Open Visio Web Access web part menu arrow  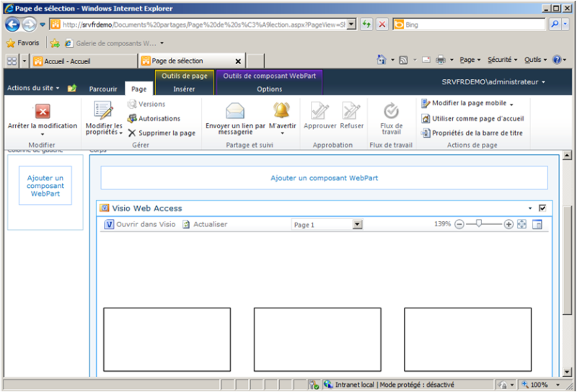[530, 208]
